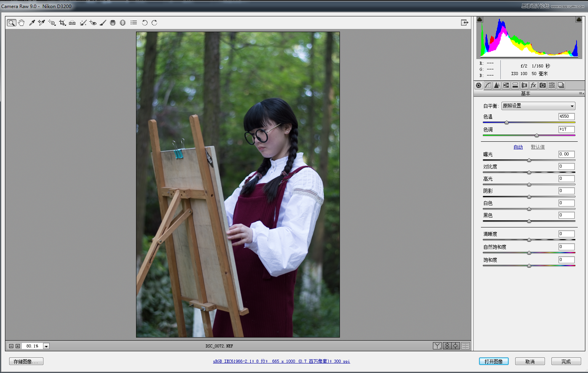Image resolution: width=588 pixels, height=373 pixels.
Task: Open the fx Effects tab
Action: pos(534,85)
